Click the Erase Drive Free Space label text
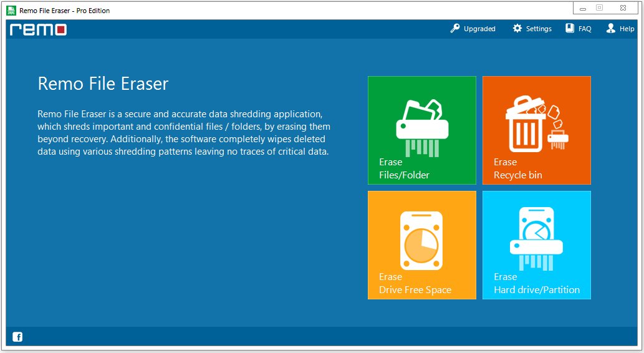The image size is (644, 353). [415, 284]
